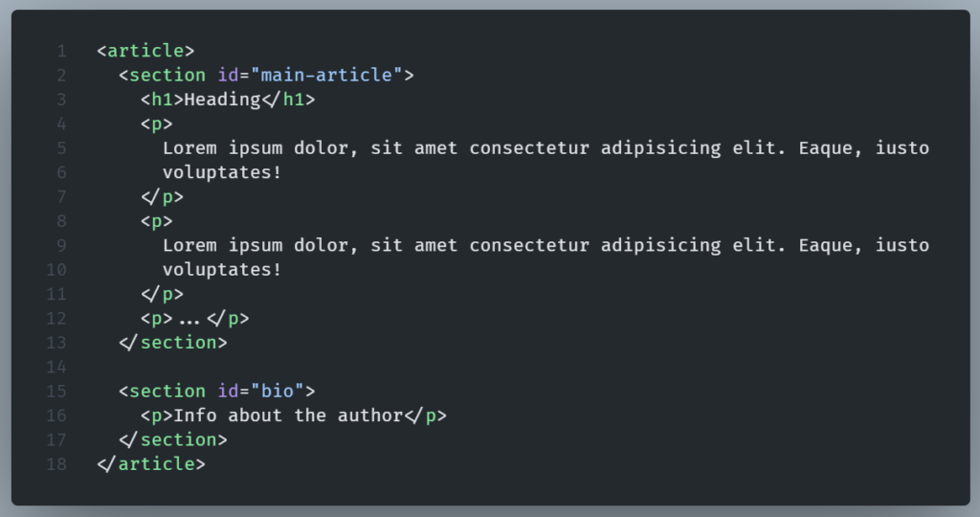Click the word voluptates! on line 10
Screen dimensions: 980x517
pyautogui.click(x=222, y=270)
